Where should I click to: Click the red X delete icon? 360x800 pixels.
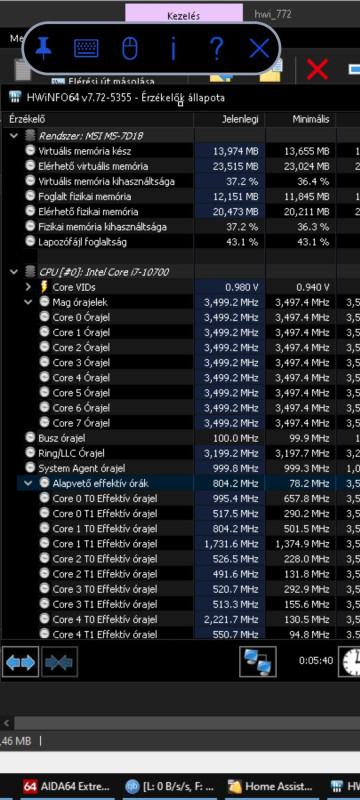click(x=317, y=68)
